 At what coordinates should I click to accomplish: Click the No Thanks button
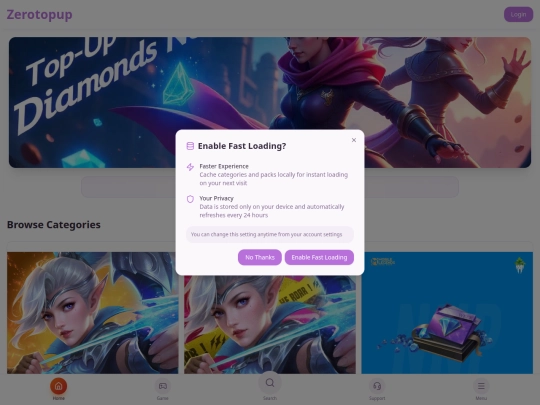[x=260, y=257]
